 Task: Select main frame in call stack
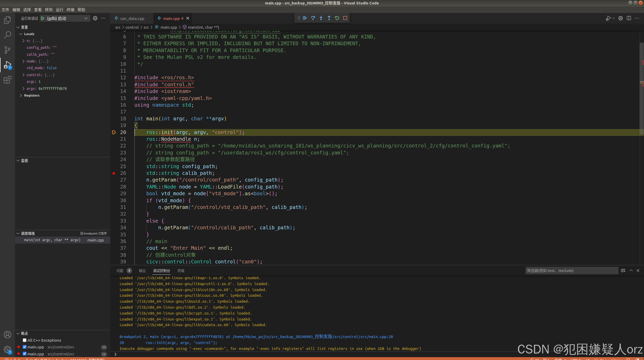click(x=63, y=240)
